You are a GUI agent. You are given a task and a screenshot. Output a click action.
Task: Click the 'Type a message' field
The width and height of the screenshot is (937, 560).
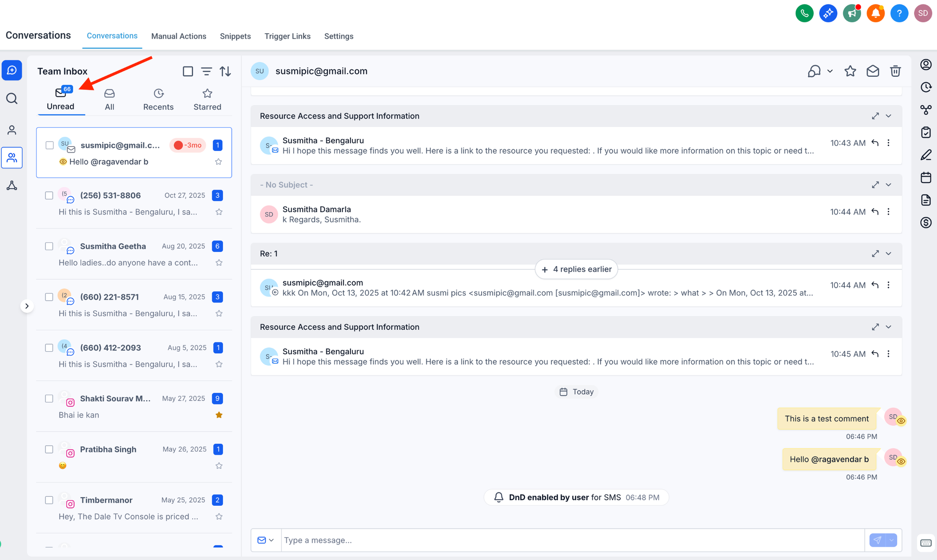[x=572, y=540]
